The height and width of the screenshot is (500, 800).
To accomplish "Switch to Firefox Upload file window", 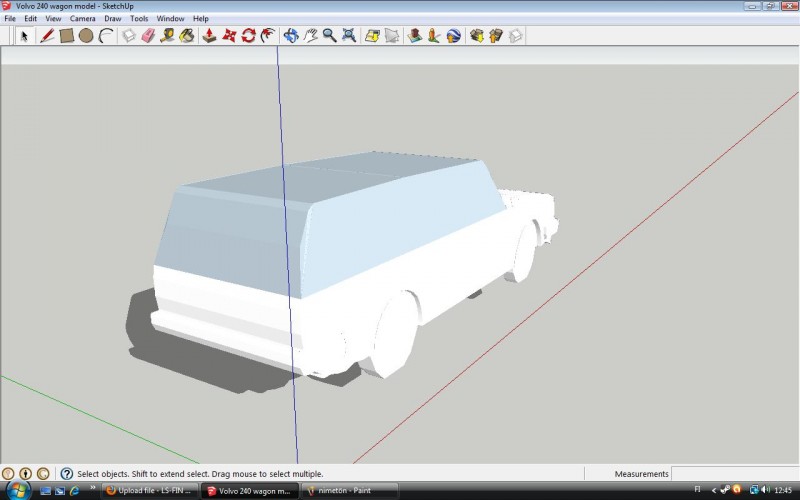I will pos(149,491).
